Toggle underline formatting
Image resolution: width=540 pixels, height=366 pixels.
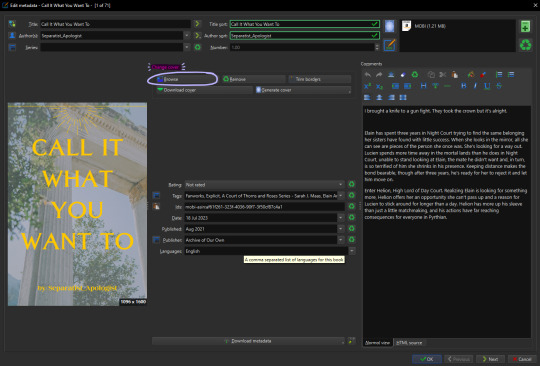[487, 86]
